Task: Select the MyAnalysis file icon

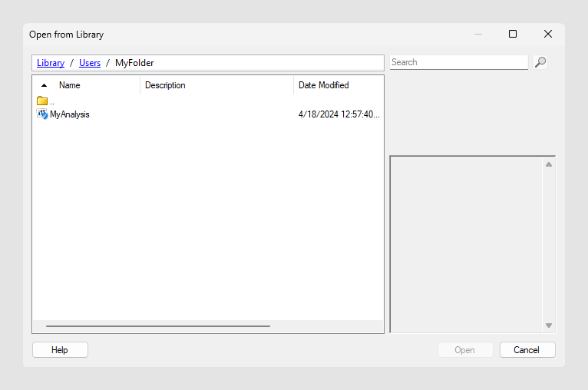Action: pos(42,114)
